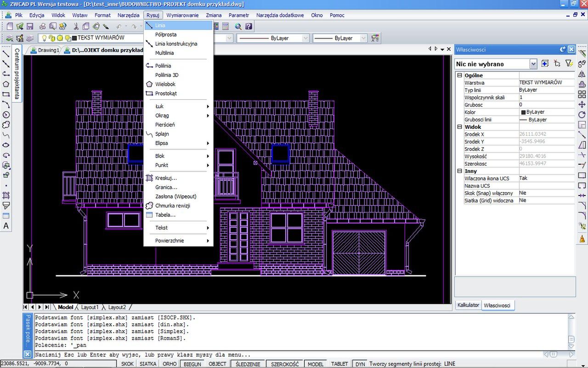This screenshot has width=588, height=368.
Task: Click the Undo arrow icon
Action: point(119,27)
